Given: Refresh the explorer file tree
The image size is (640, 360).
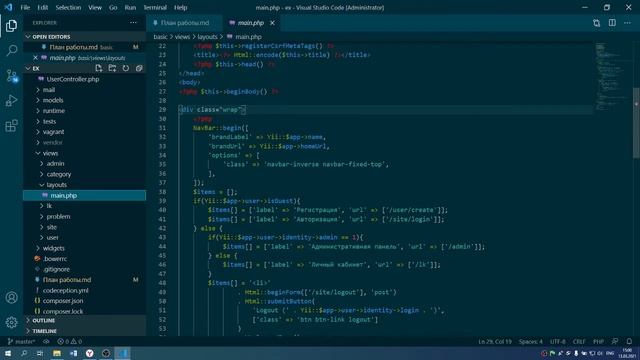Looking at the screenshot, I should [x=126, y=68].
